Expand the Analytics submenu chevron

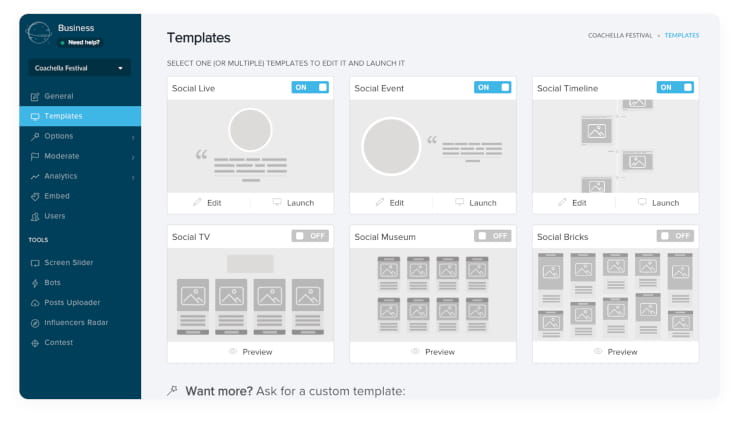click(133, 177)
